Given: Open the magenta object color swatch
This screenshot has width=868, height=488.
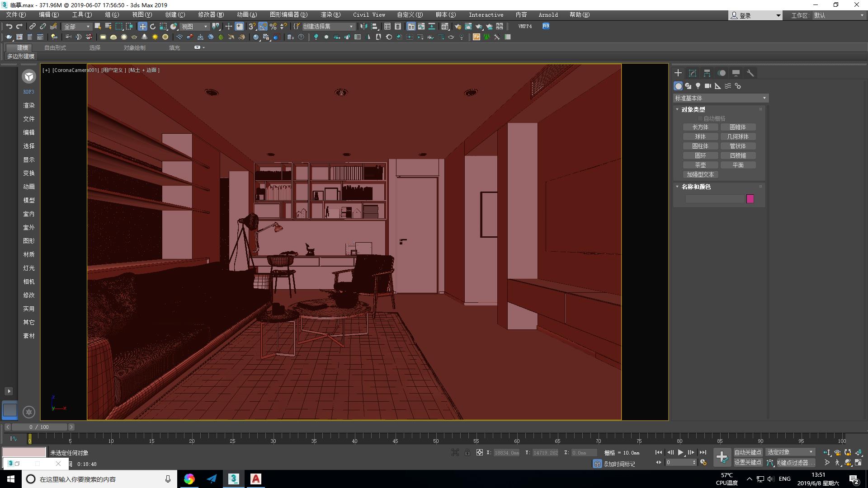Looking at the screenshot, I should tap(750, 199).
